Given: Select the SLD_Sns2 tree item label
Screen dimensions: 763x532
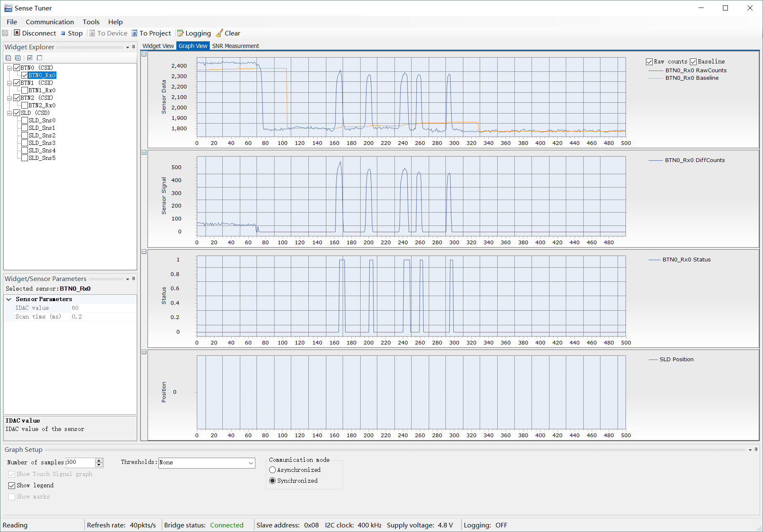Looking at the screenshot, I should pos(42,135).
